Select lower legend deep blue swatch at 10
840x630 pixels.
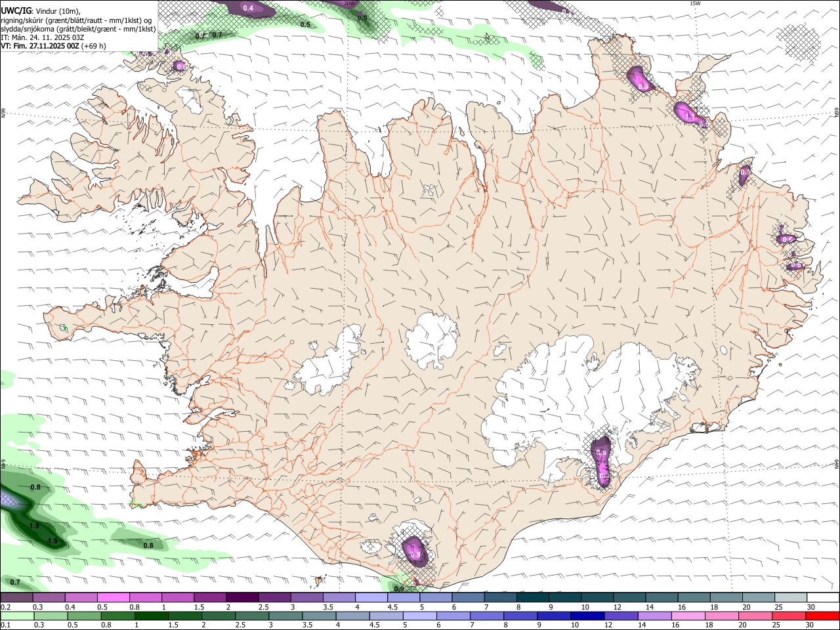click(587, 616)
